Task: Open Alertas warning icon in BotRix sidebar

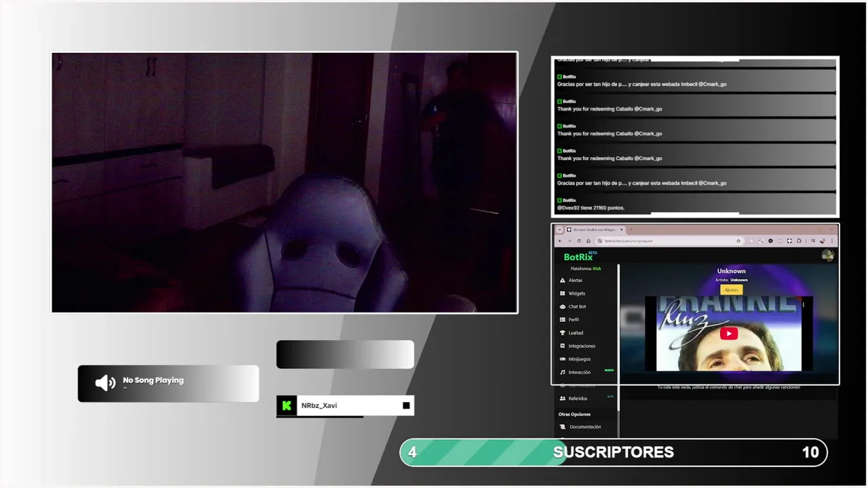Action: click(x=562, y=280)
